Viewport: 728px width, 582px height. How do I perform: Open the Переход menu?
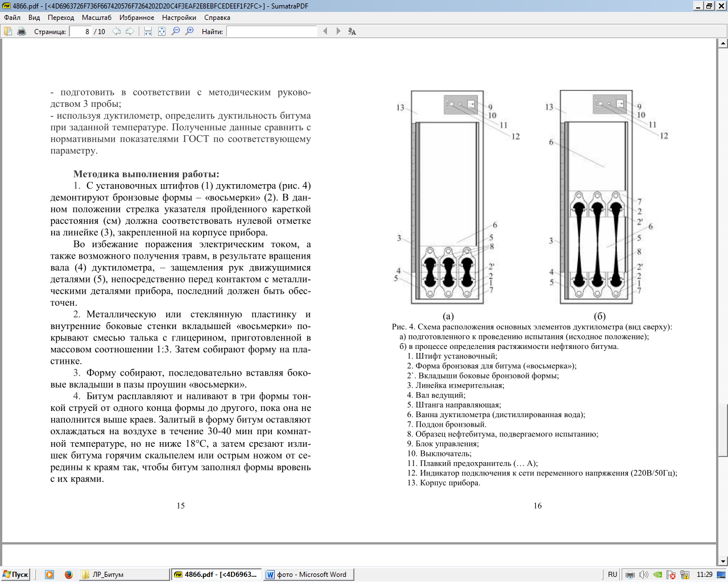pyautogui.click(x=61, y=18)
